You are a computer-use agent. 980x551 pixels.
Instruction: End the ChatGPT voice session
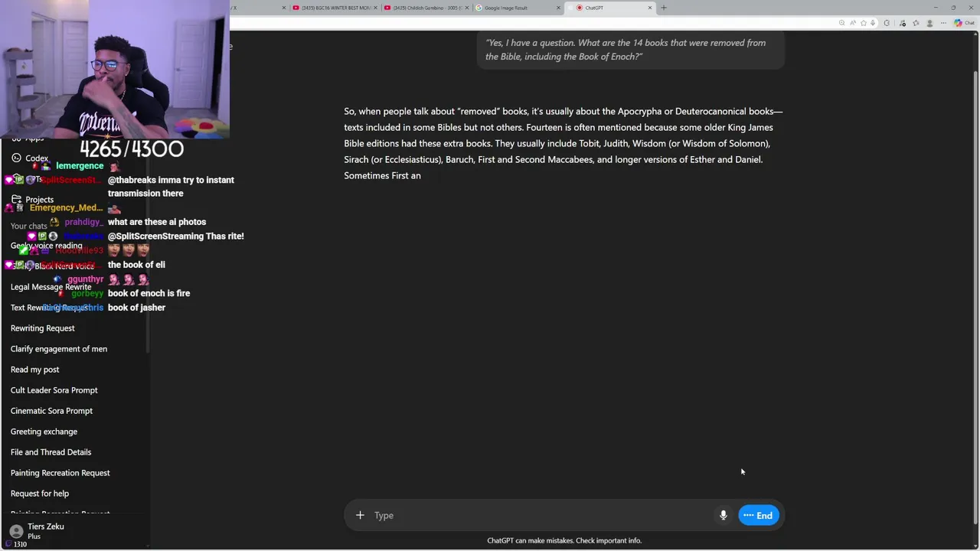pos(758,515)
